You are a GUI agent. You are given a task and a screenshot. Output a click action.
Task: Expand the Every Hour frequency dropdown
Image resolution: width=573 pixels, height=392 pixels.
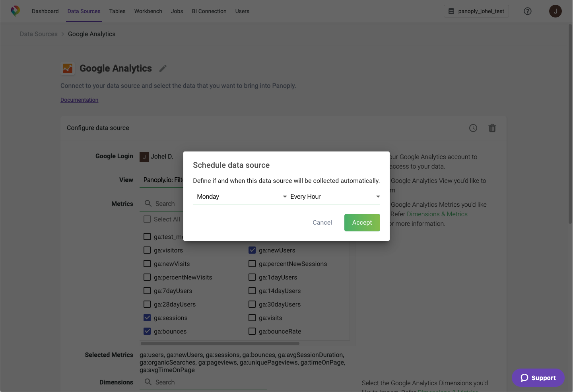pos(335,197)
